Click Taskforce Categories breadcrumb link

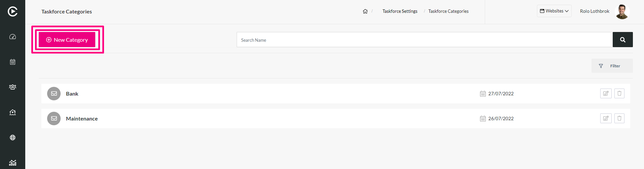pyautogui.click(x=448, y=11)
